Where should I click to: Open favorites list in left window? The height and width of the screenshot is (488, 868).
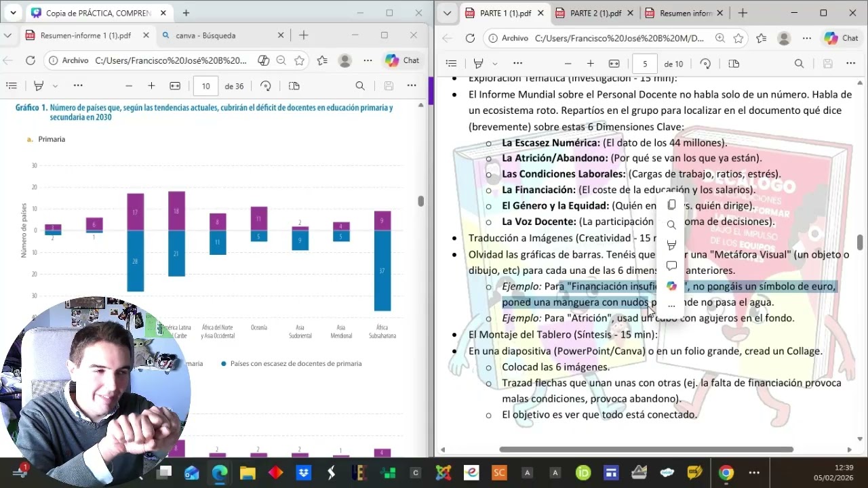click(x=322, y=60)
